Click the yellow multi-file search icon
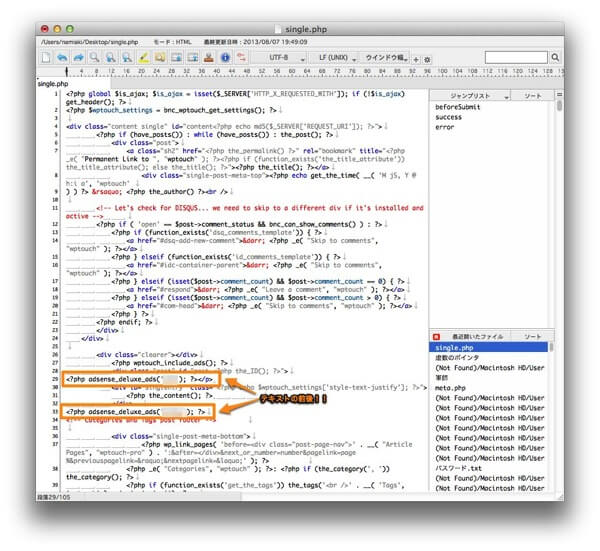Viewport: 600px width, 551px height. point(160,58)
